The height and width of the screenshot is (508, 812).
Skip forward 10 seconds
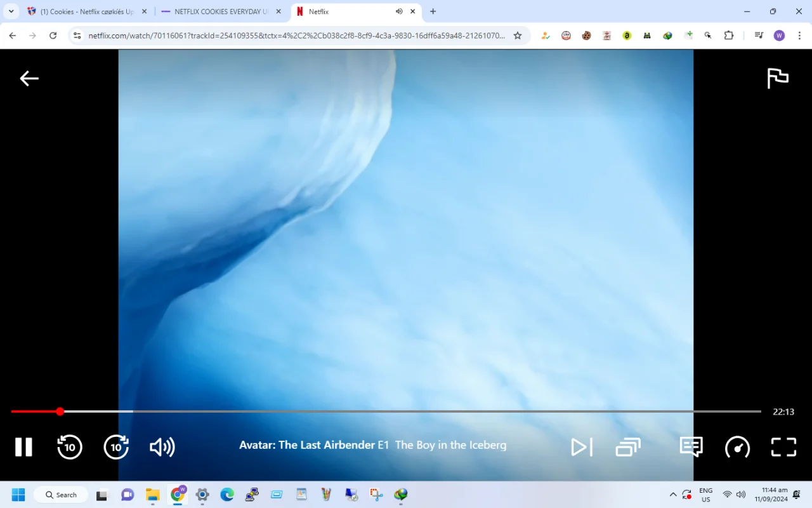(116, 447)
